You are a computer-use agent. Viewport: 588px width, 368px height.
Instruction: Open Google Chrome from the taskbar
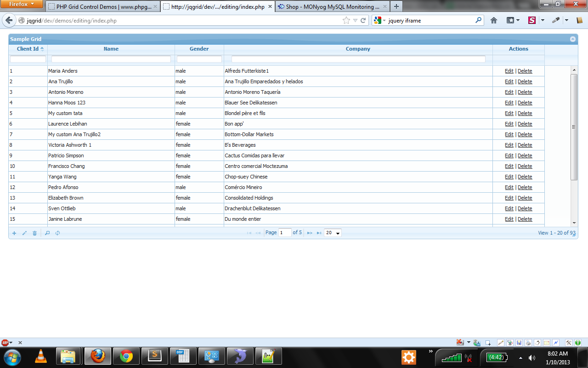click(x=126, y=356)
